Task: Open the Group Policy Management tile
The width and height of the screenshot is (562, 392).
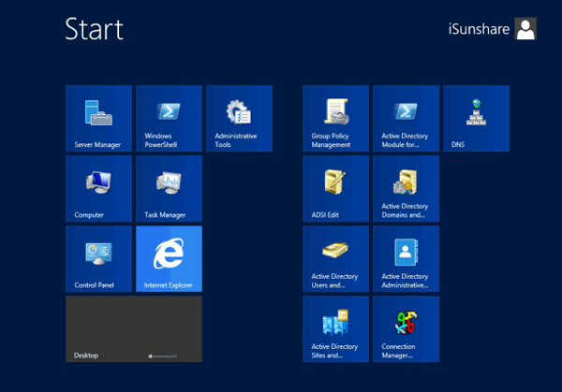Action: (x=336, y=119)
